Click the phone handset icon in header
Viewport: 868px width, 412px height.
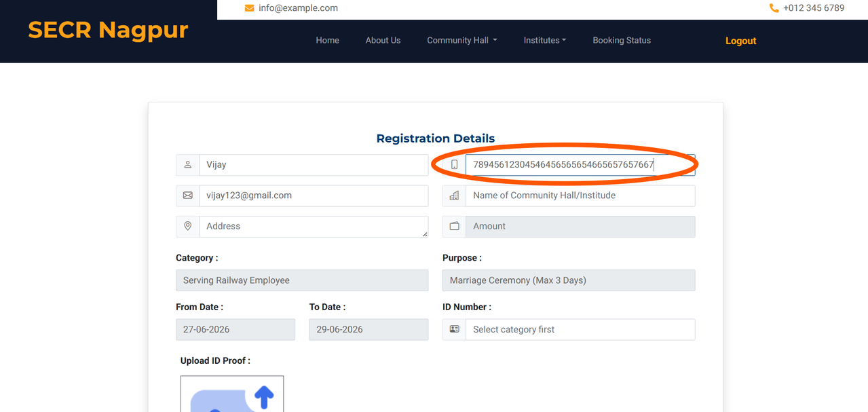[x=774, y=8]
